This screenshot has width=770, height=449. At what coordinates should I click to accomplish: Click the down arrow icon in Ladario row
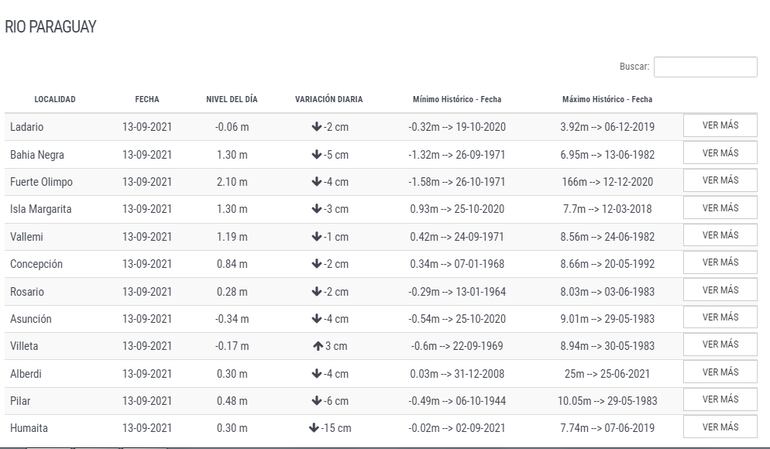pos(316,127)
